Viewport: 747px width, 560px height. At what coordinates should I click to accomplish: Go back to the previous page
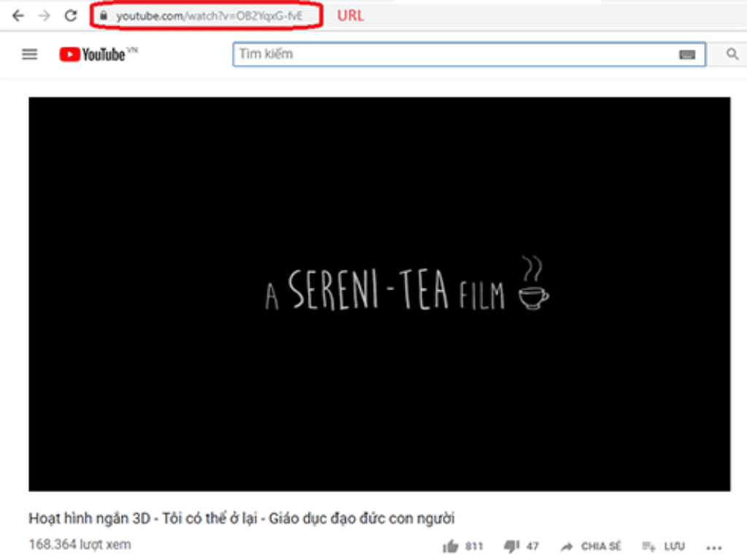tap(18, 15)
